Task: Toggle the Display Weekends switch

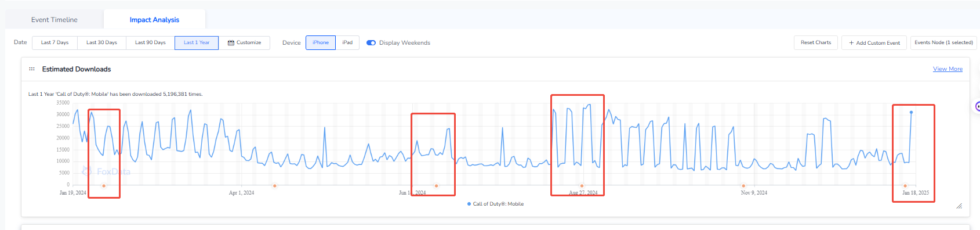Action: 371,43
